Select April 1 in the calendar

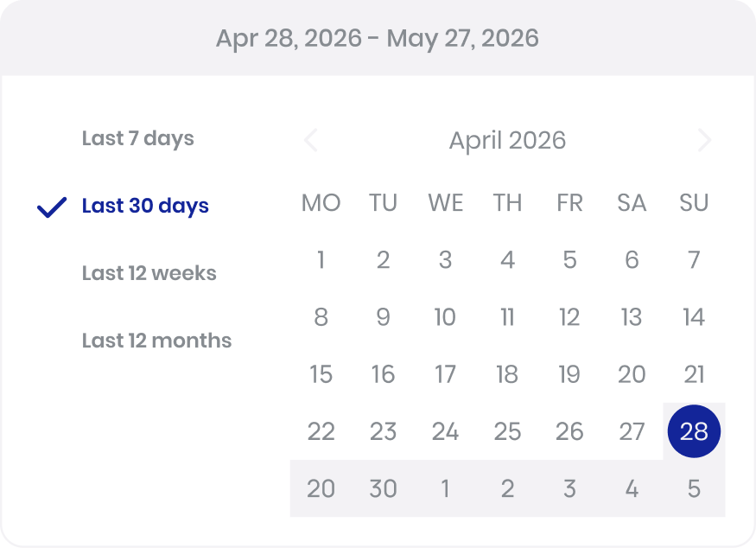pyautogui.click(x=321, y=259)
